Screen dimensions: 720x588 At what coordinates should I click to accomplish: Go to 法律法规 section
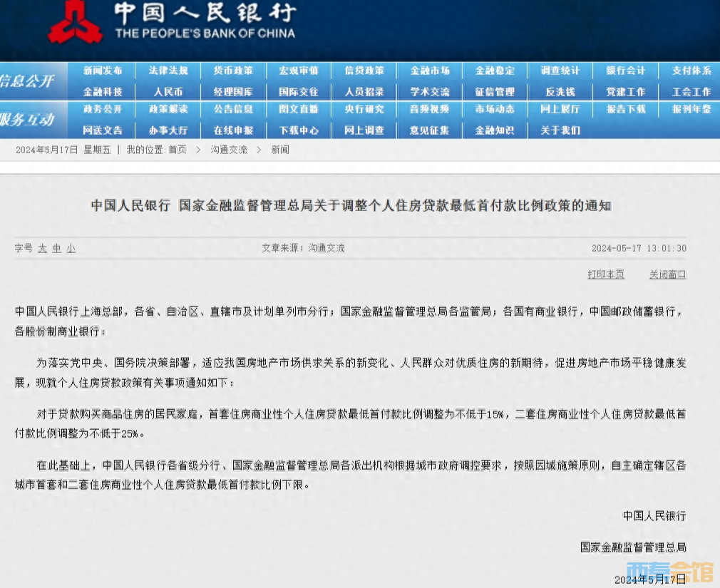(x=168, y=71)
